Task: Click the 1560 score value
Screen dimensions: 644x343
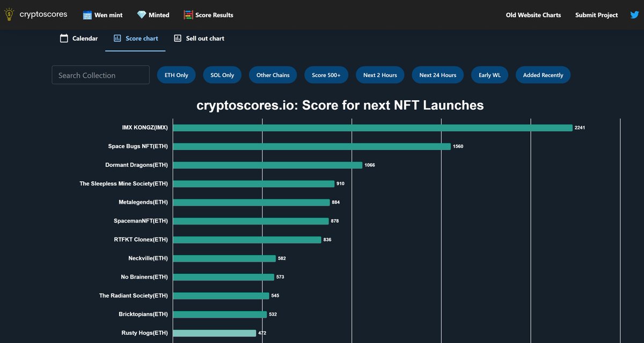Action: tap(458, 146)
